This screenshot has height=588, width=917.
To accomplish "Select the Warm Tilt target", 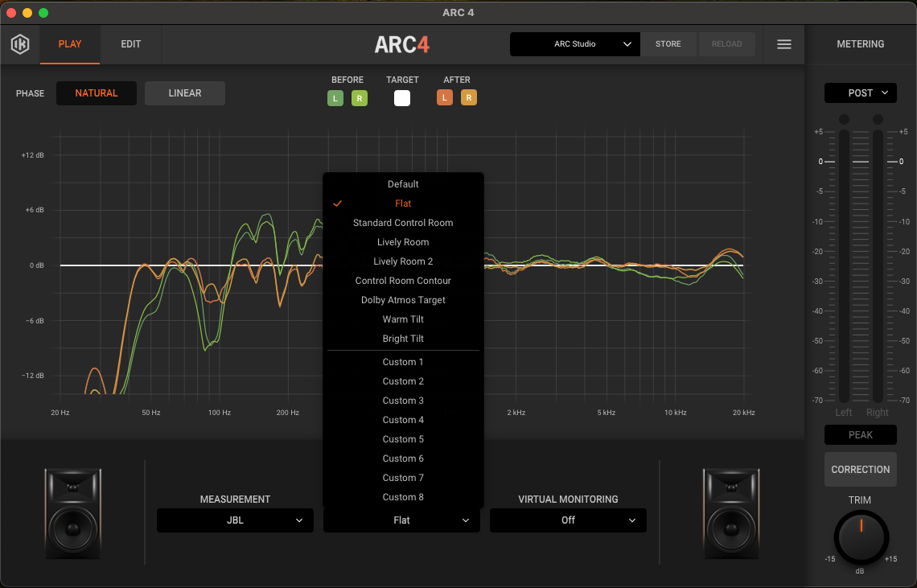I will (403, 319).
